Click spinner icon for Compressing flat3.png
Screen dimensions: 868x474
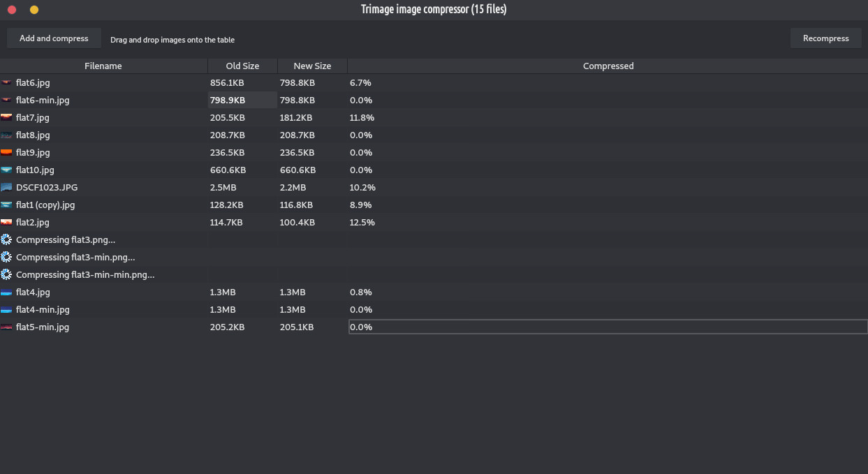click(x=6, y=239)
